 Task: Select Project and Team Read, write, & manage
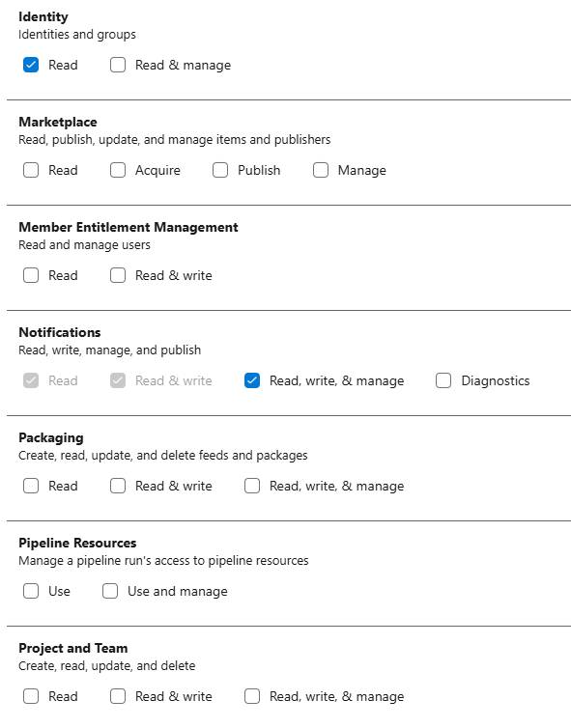point(252,696)
